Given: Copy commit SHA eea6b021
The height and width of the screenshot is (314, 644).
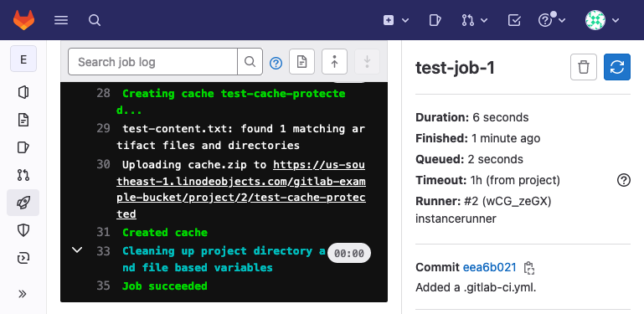Looking at the screenshot, I should pos(529,268).
